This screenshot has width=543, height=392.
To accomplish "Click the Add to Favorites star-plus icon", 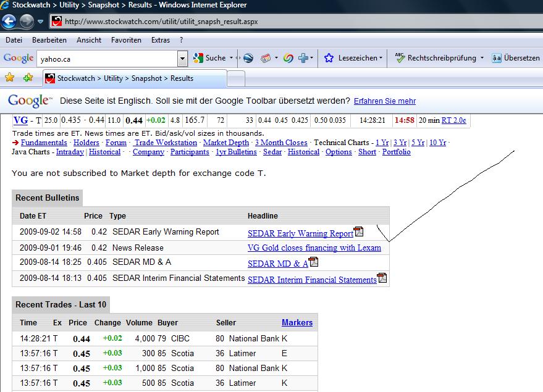I will pos(28,77).
